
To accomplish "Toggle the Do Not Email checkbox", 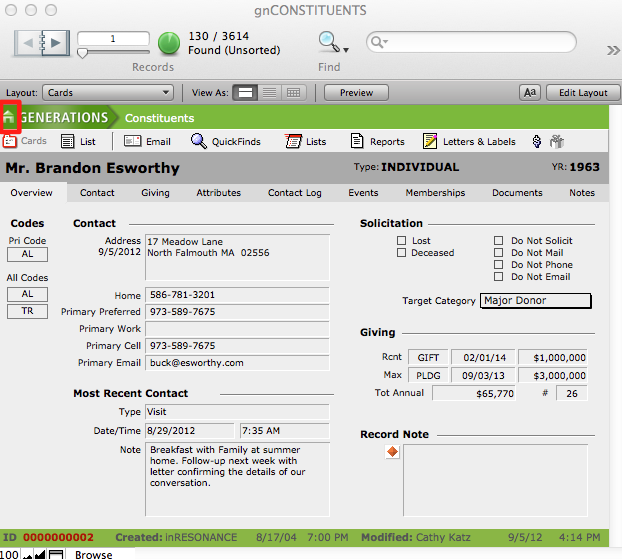I will 499,277.
